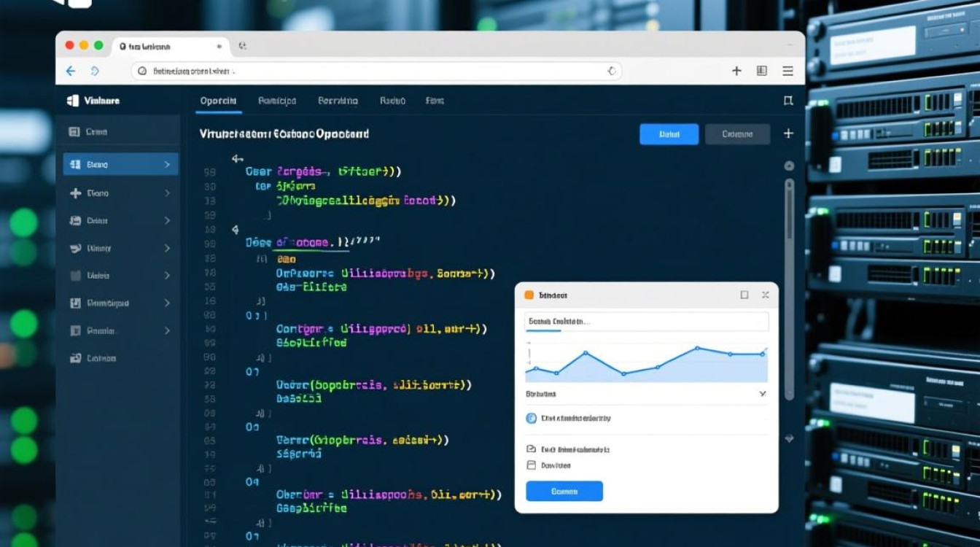
Task: Select the round blue radio option in popup
Action: pyautogui.click(x=531, y=419)
